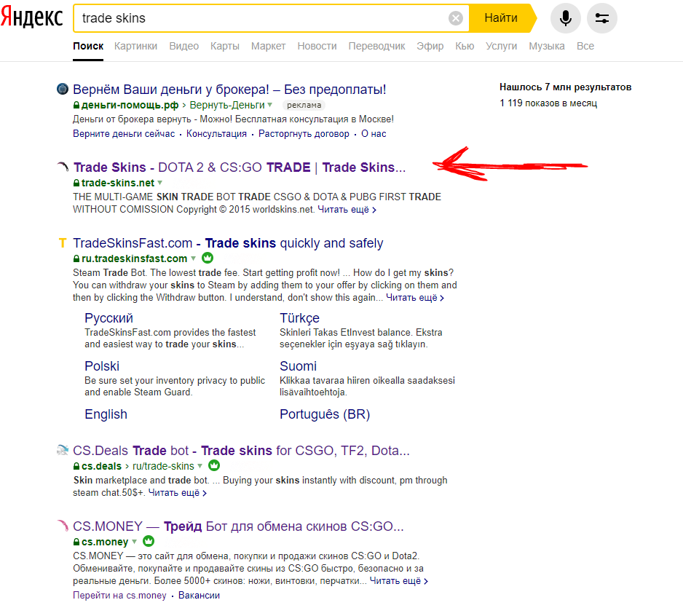Open the Новости tab
The image size is (683, 616).
point(317,46)
